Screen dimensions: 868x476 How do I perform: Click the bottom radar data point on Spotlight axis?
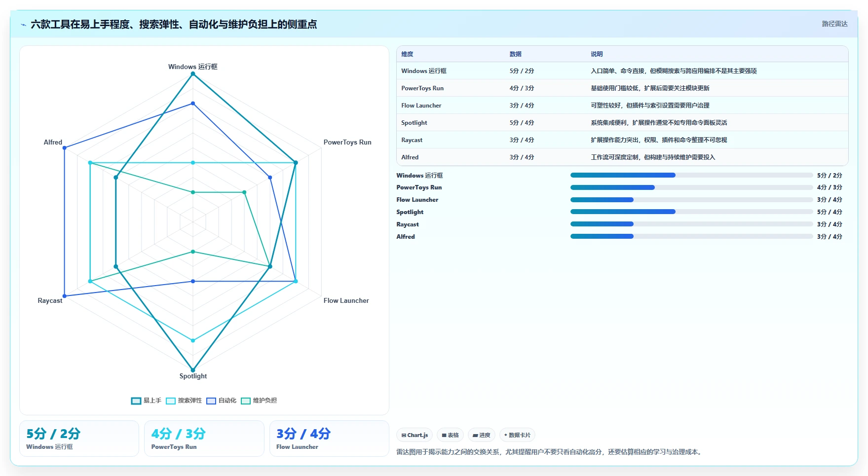[193, 370]
